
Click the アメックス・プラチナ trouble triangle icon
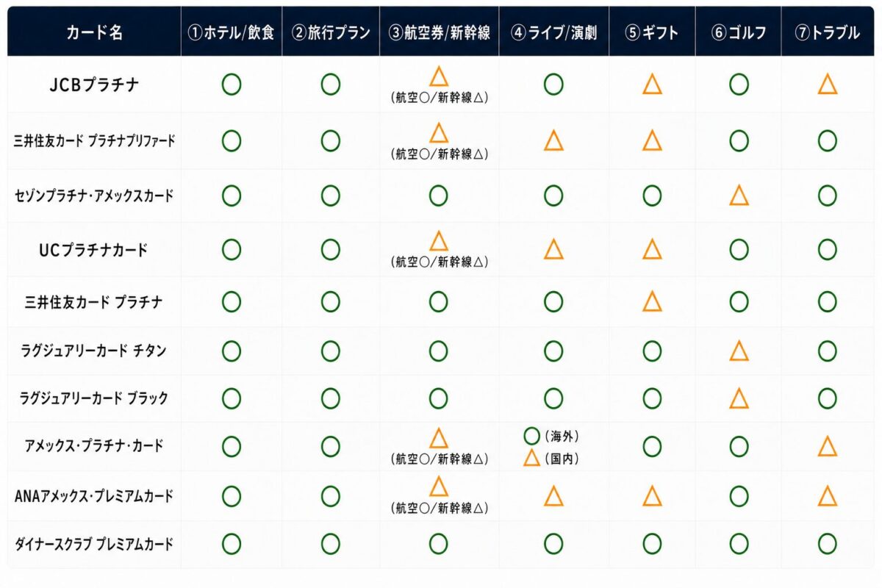coord(828,446)
